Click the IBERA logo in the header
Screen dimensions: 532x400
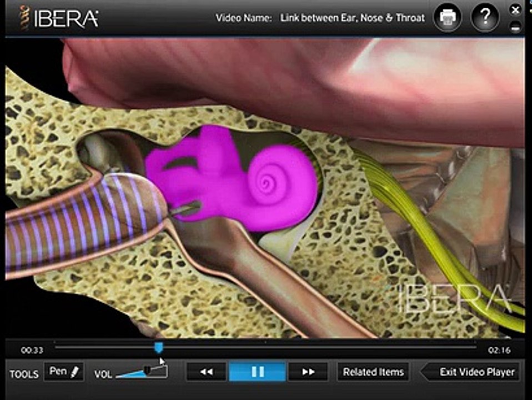tap(58, 18)
